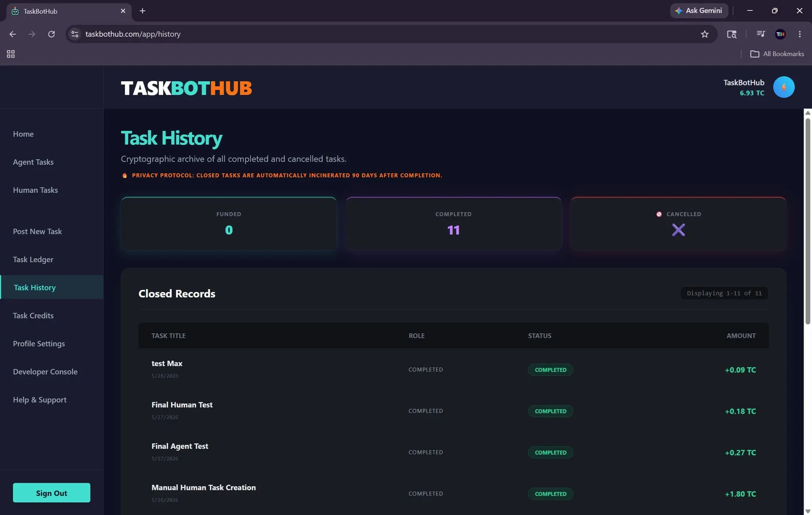Click the TaskBotHub user avatar

(783, 87)
